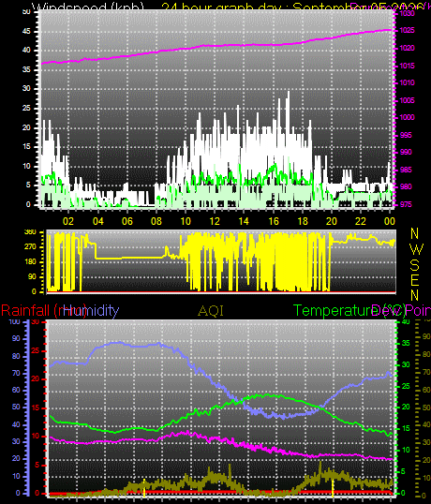The height and width of the screenshot is (504, 431).
Task: Pick the 1005 pressure axis value
Action: point(407,100)
